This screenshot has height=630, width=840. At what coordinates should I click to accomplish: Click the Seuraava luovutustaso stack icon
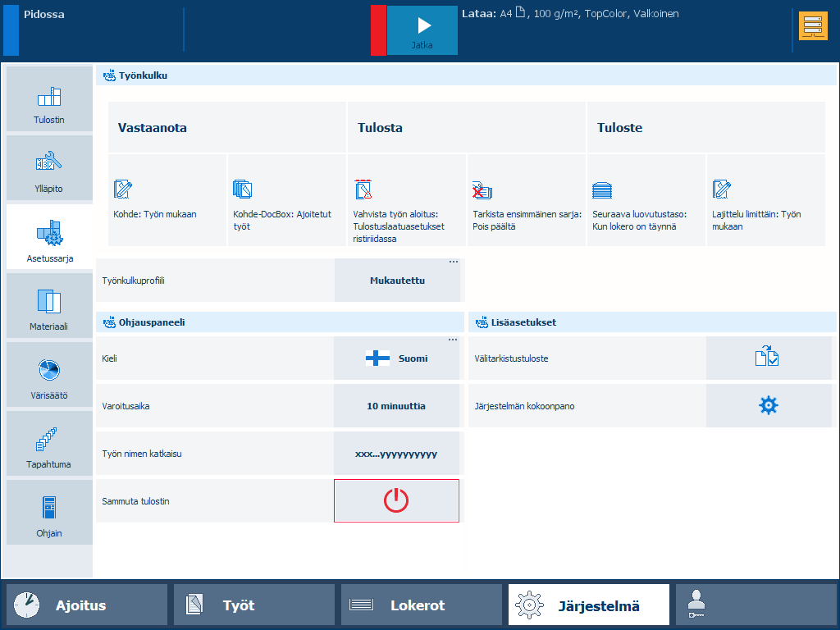[602, 190]
